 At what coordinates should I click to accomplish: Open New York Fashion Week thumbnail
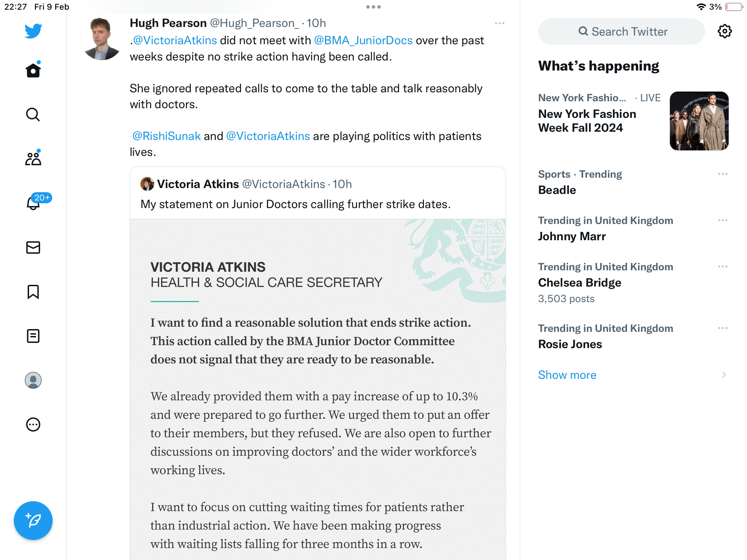[x=699, y=121]
